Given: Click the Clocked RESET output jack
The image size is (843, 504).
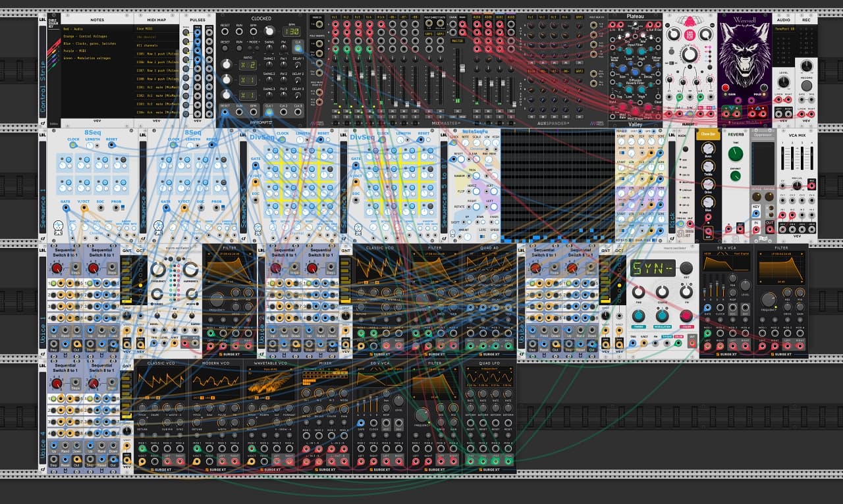Looking at the screenshot, I should tap(225, 113).
